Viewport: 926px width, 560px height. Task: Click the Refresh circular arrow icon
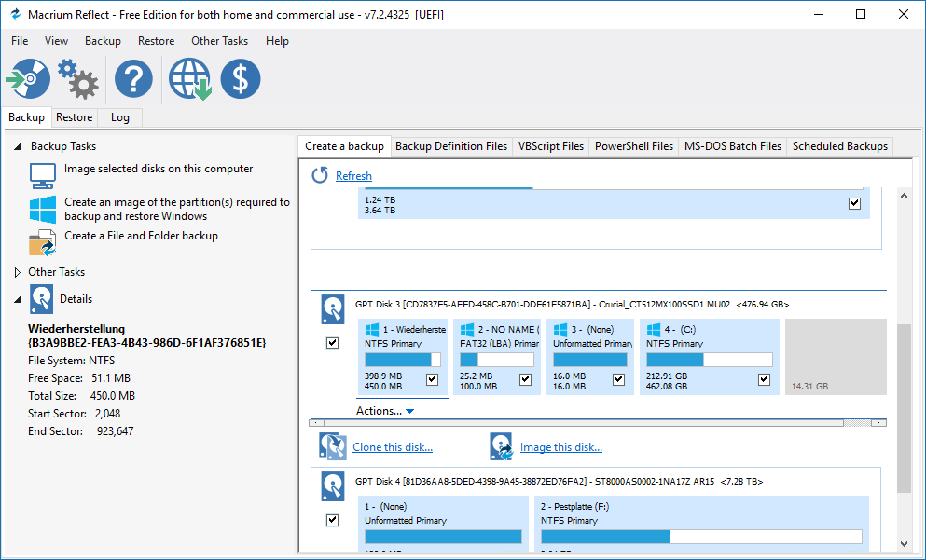click(320, 175)
